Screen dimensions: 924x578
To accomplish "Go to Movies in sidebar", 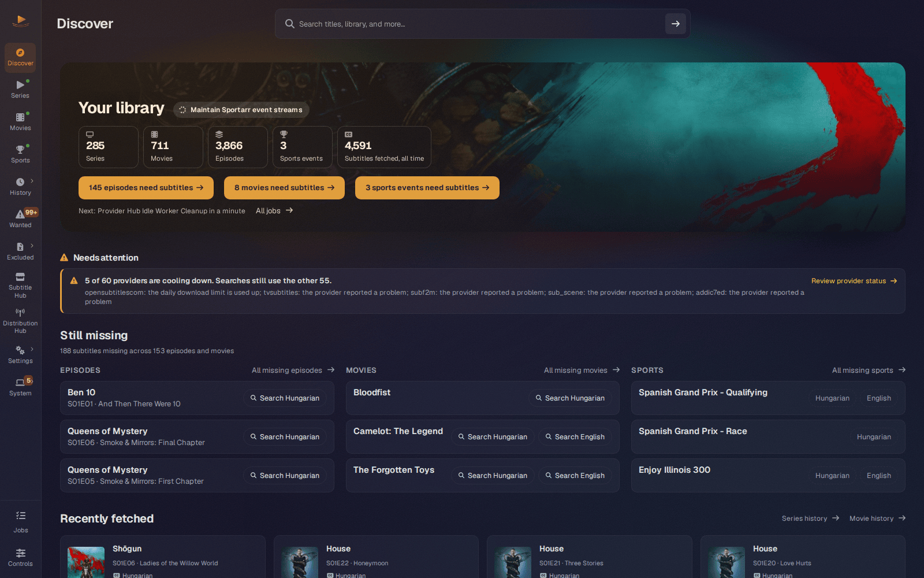I will coord(20,122).
